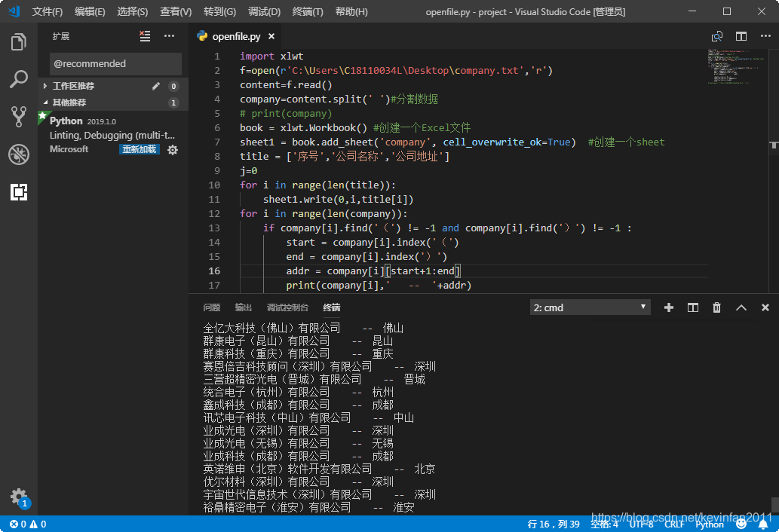Image resolution: width=779 pixels, height=532 pixels.
Task: Split the terminal panel
Action: click(x=692, y=307)
